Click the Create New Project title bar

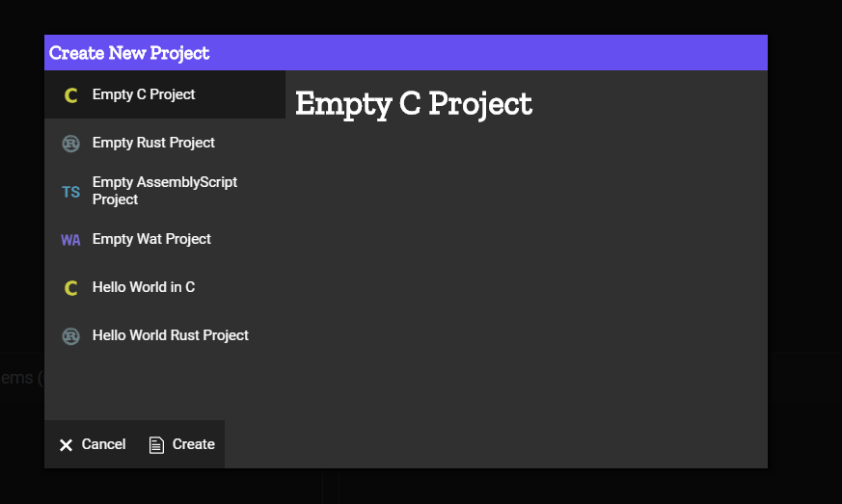click(405, 53)
